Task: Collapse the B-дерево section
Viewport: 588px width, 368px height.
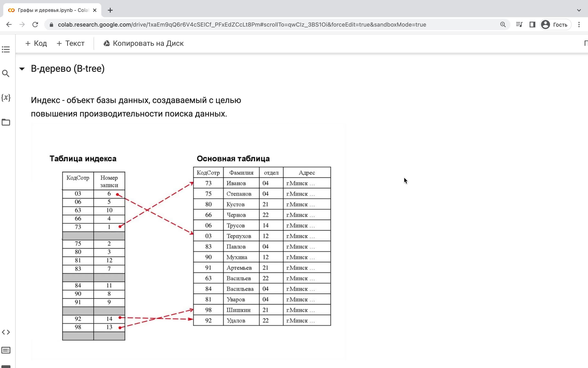Action: (22, 69)
